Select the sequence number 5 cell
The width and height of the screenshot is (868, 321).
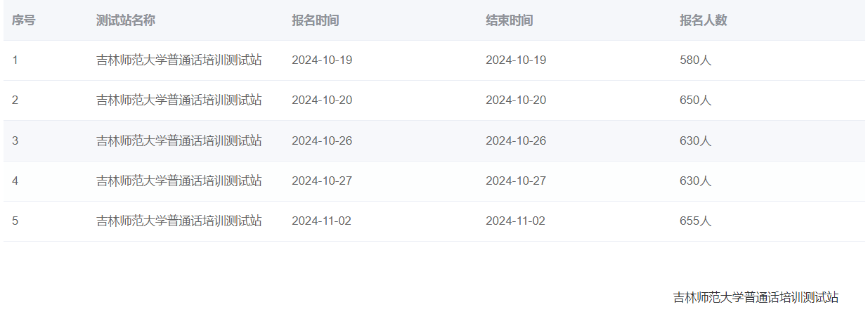click(x=15, y=221)
